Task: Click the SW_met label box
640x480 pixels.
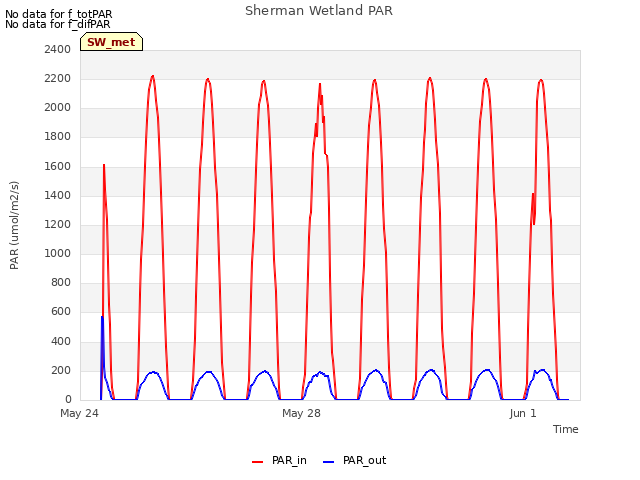Action: (x=111, y=42)
